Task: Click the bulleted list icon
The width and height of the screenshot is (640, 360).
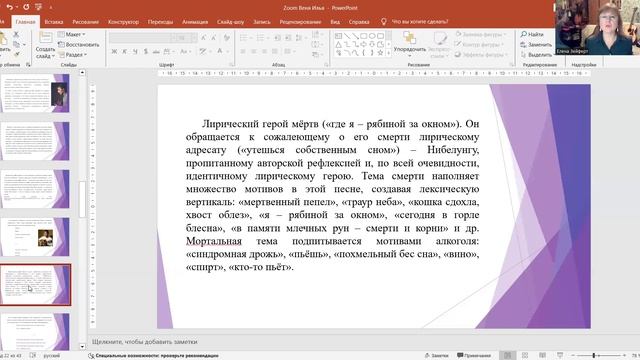Action: pyautogui.click(x=244, y=38)
